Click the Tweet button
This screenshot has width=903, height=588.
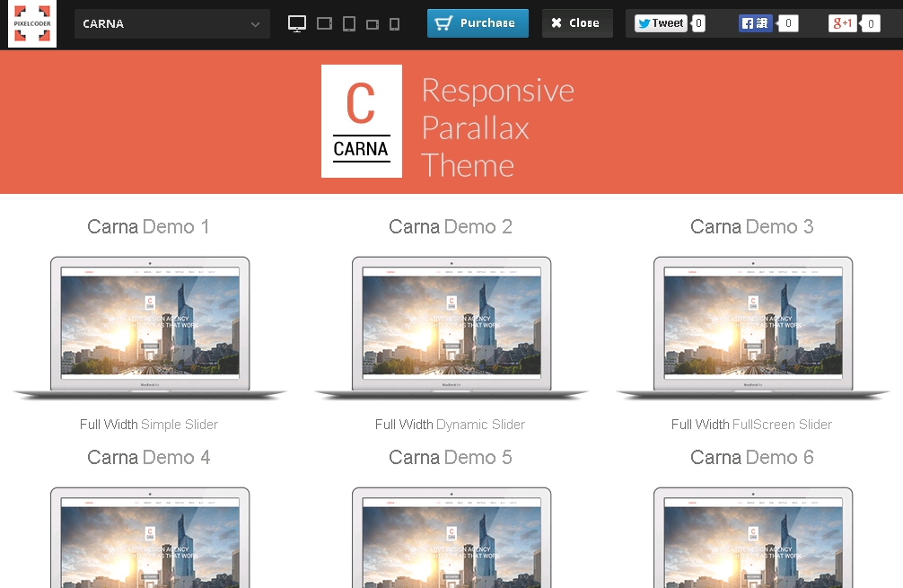point(661,23)
